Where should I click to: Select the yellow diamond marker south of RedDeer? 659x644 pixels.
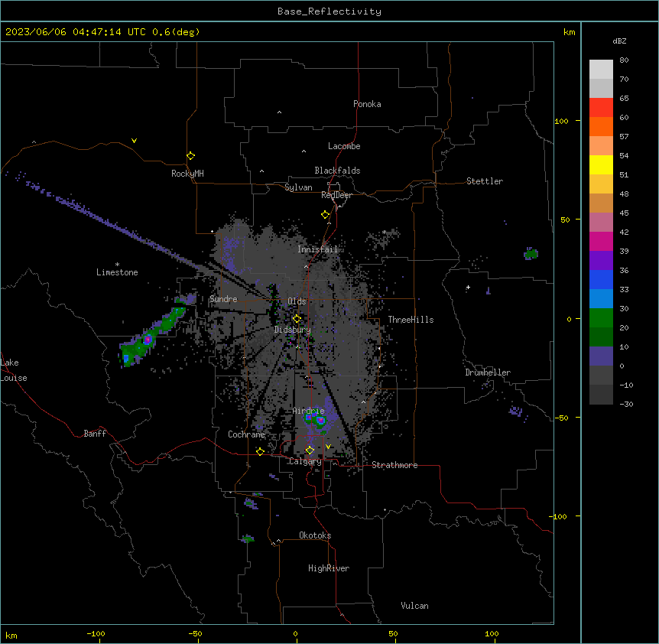(x=325, y=215)
